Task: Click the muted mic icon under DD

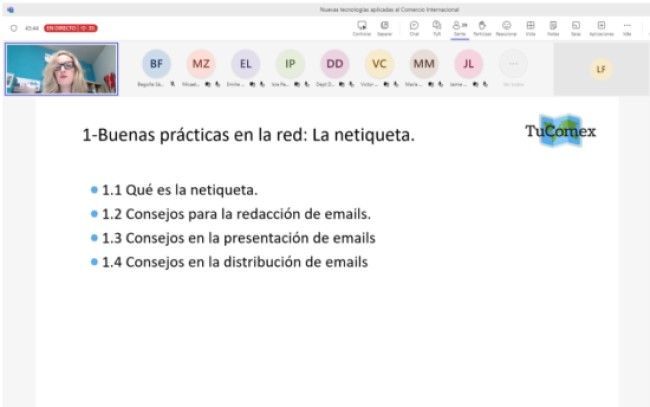Action: [x=352, y=84]
